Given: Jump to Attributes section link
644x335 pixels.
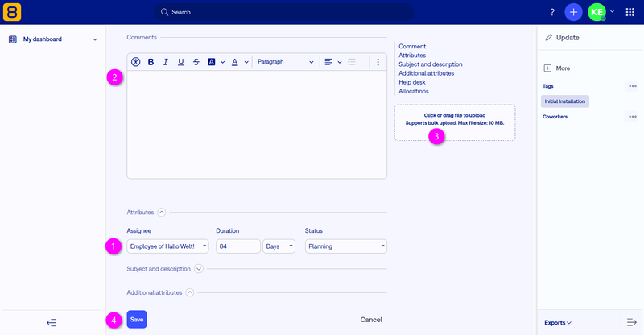Looking at the screenshot, I should click(412, 55).
